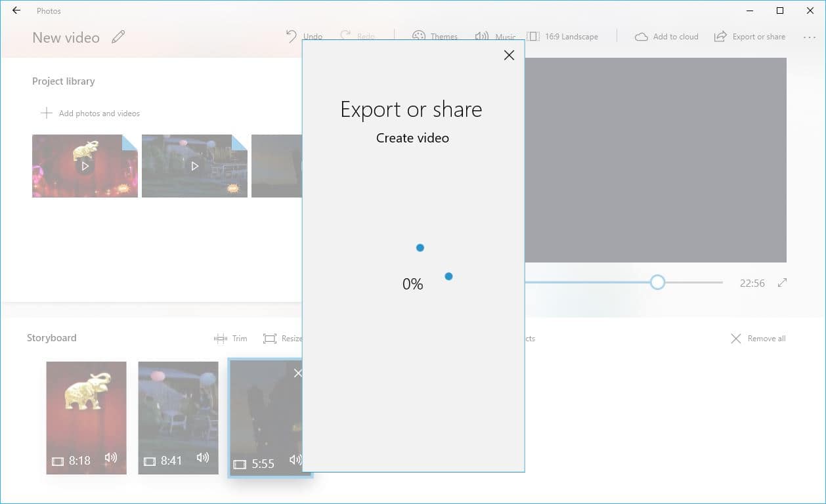Click Remove all in the Storyboard
The width and height of the screenshot is (826, 504).
(x=757, y=339)
